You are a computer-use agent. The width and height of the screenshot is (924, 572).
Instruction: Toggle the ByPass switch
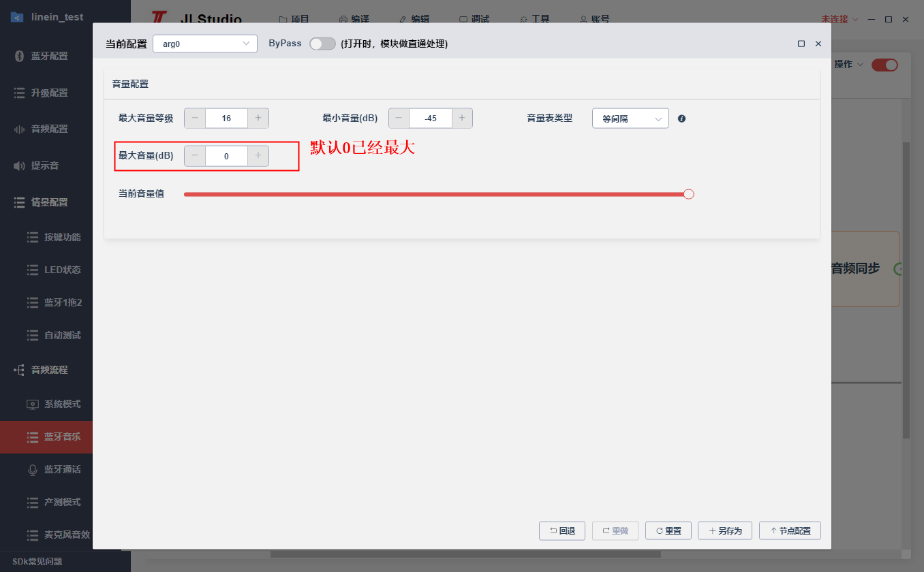pos(322,44)
